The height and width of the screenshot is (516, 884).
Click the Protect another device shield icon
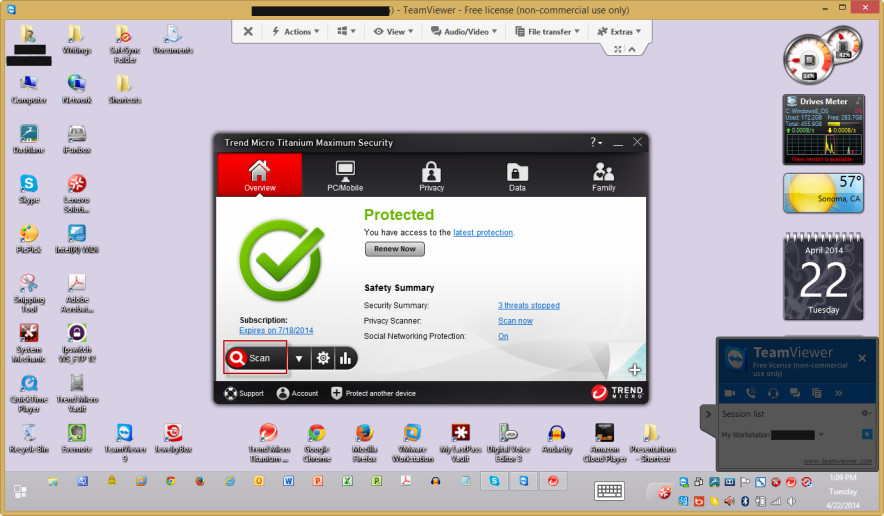[x=337, y=393]
